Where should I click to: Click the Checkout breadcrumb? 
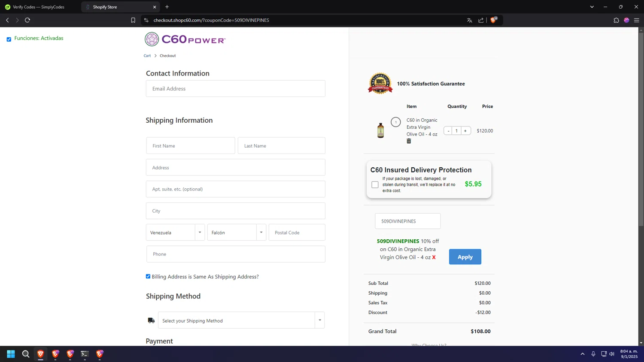167,56
